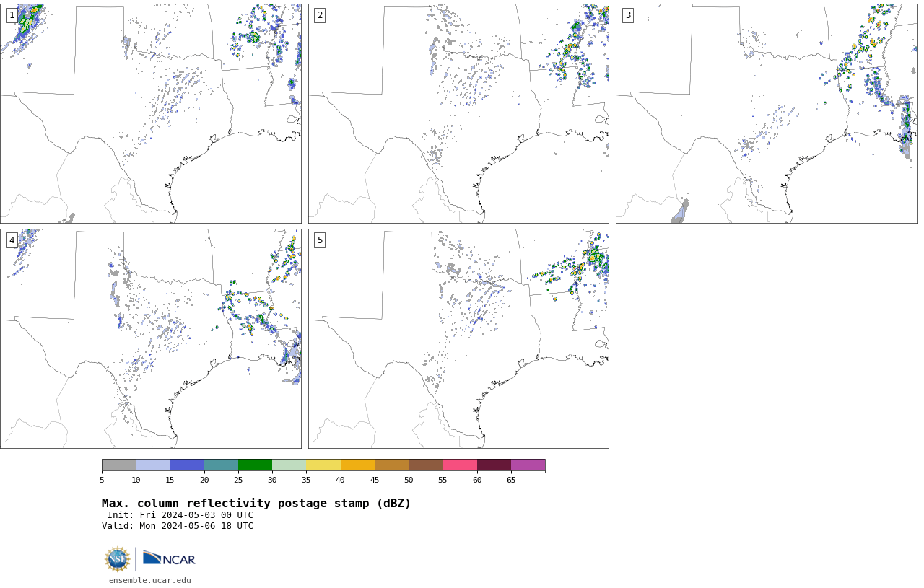
Task: Click the colorbar tick label 60
Action: click(x=476, y=480)
